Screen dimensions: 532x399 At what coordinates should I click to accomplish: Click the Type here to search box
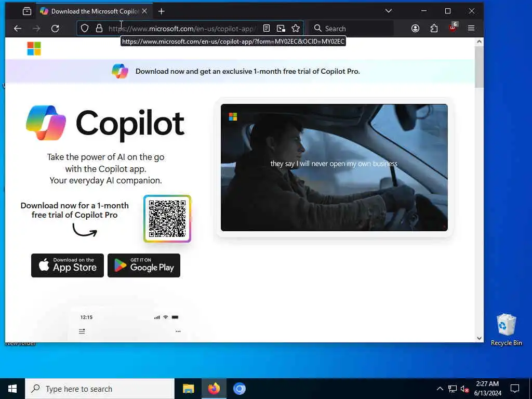100,389
